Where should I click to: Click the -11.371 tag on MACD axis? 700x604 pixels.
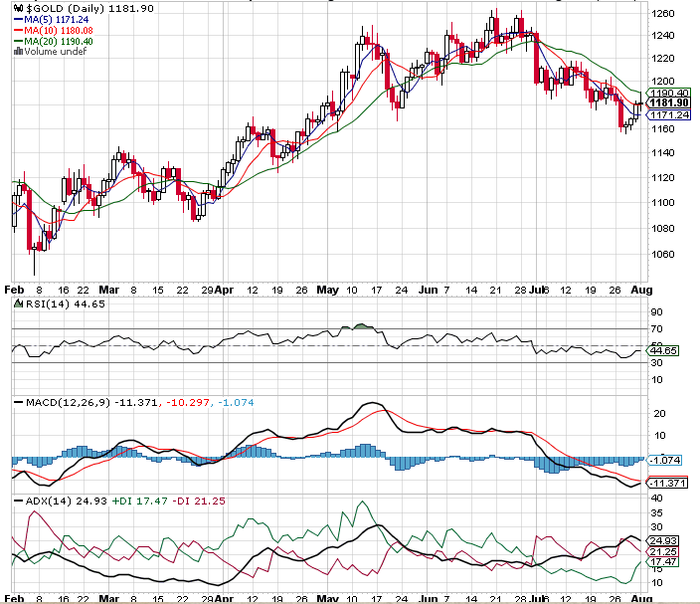[x=667, y=483]
